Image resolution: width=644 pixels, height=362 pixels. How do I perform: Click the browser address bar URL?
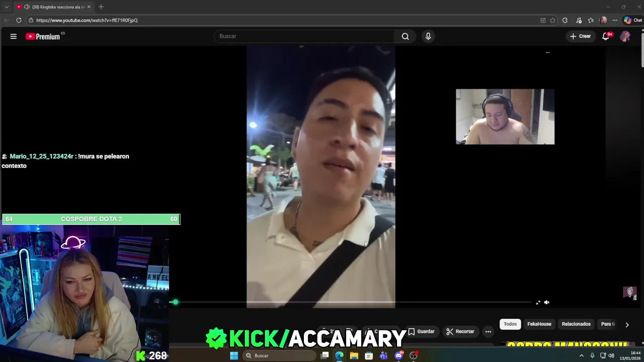tap(87, 20)
